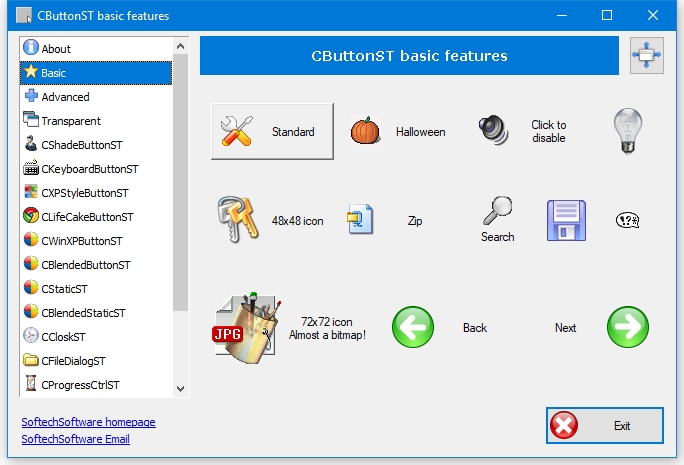684x465 pixels.
Task: Select Advanced in the sidebar list
Action: (x=96, y=96)
